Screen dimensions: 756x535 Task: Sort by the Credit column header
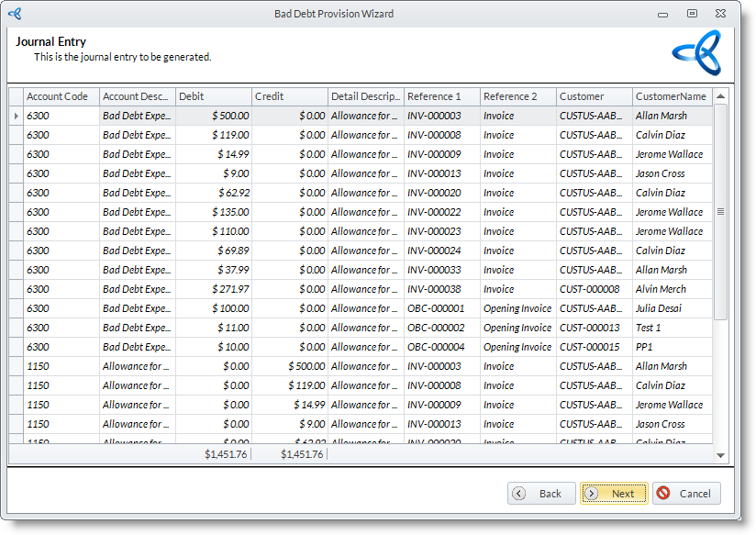click(289, 96)
